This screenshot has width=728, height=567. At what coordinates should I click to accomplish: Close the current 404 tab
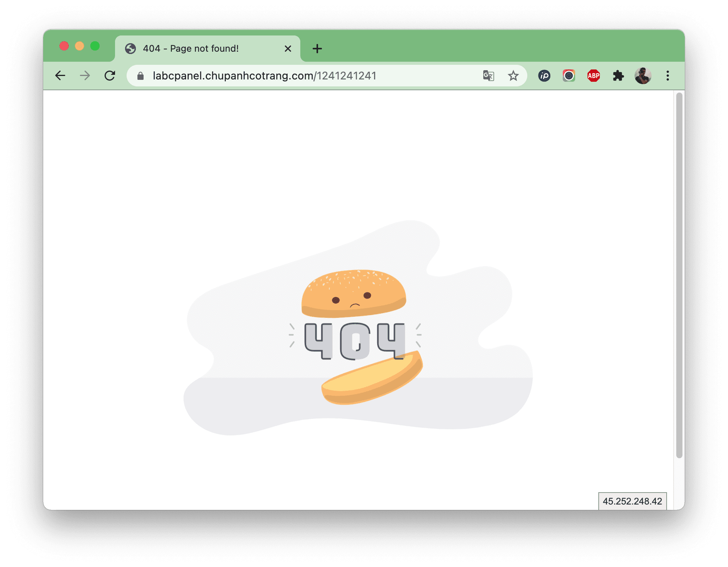[x=288, y=48]
